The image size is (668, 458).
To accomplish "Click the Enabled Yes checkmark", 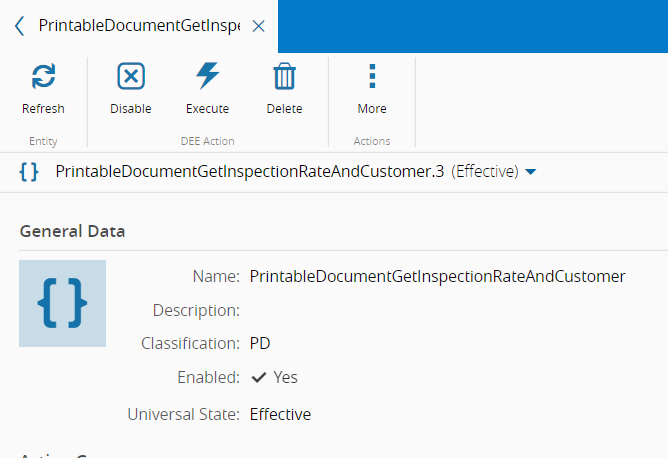I will click(259, 377).
